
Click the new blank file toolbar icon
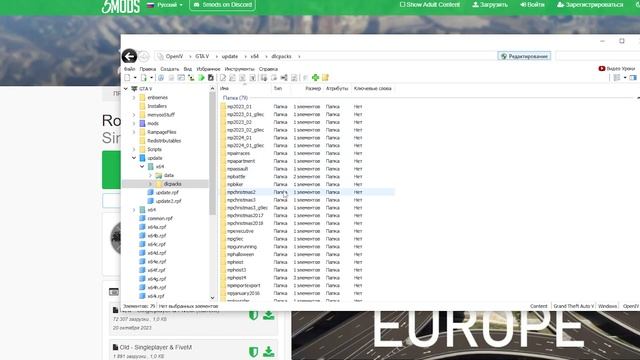(127, 78)
